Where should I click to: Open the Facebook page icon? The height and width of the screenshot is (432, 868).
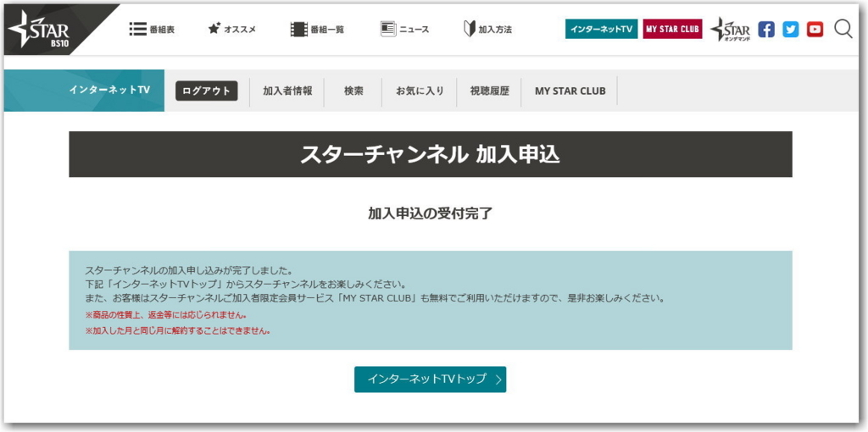(x=766, y=30)
